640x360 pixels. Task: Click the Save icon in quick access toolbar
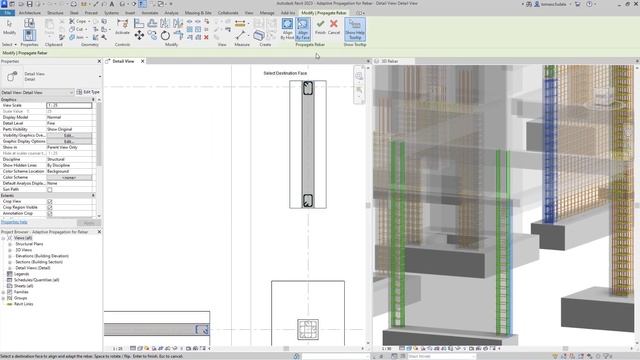[29, 4]
